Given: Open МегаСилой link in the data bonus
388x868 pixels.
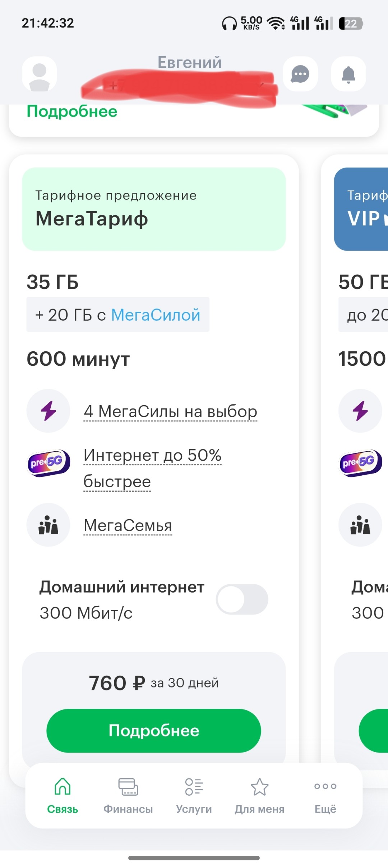Looking at the screenshot, I should coord(156,315).
